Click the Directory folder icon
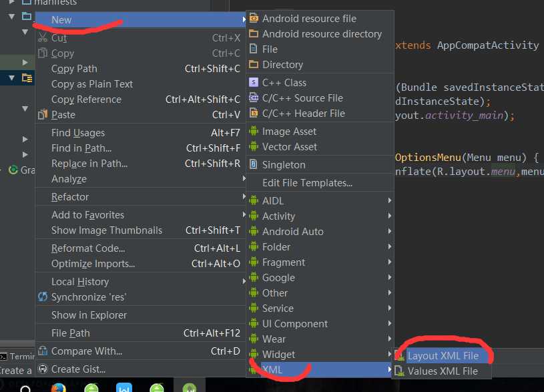Screen dimensions: 544x392 pyautogui.click(x=254, y=64)
